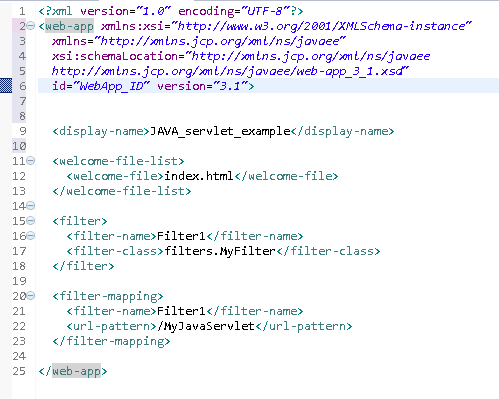Click the schemaLocation javaee URL on line 4
Image resolution: width=499 pixels, height=399 pixels.
pos(308,56)
